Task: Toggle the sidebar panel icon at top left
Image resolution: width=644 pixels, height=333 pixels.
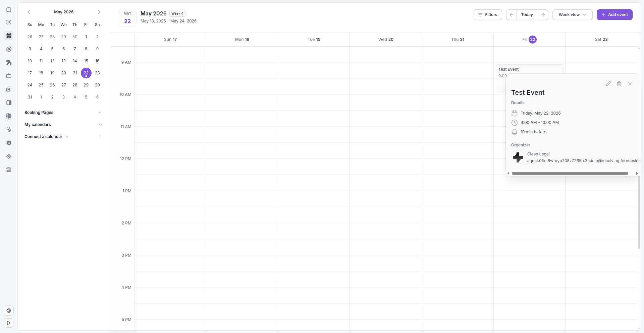Action: point(9,10)
